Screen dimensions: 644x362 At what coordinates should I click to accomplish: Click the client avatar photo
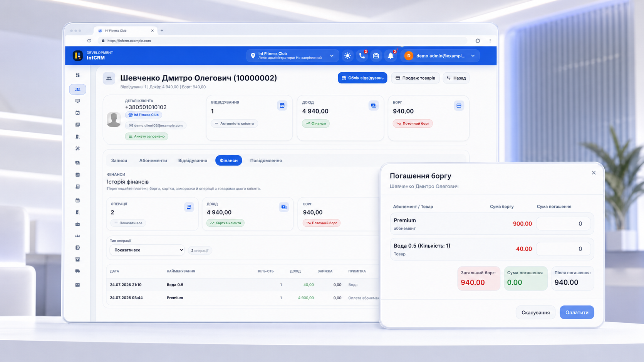click(x=114, y=120)
